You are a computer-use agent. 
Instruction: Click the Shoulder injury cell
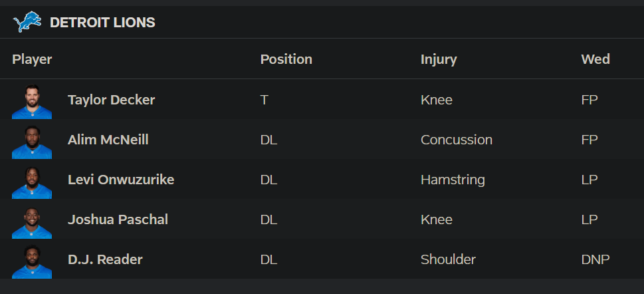click(x=448, y=259)
